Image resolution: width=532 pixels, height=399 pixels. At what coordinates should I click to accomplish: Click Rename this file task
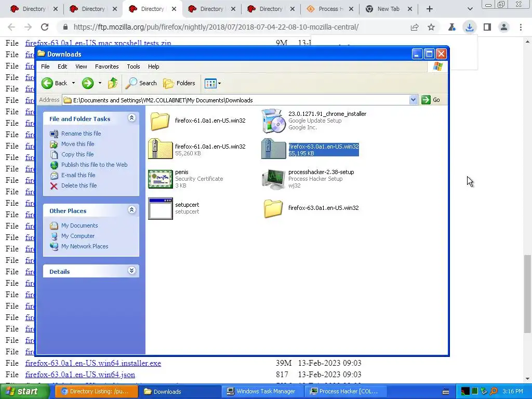81,134
